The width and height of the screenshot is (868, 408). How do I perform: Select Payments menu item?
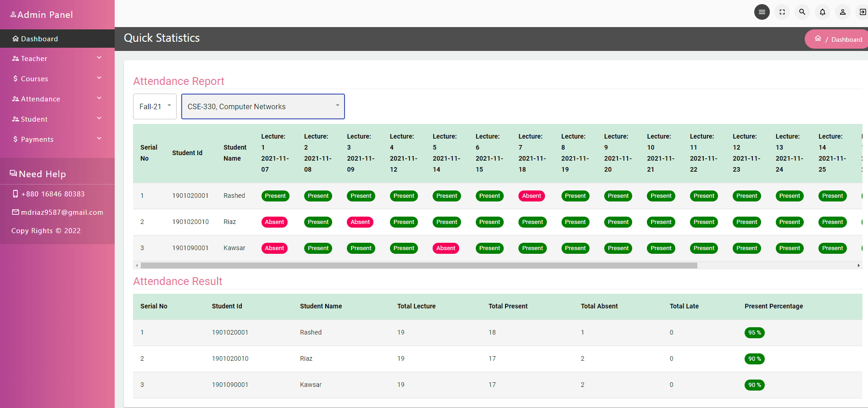57,140
